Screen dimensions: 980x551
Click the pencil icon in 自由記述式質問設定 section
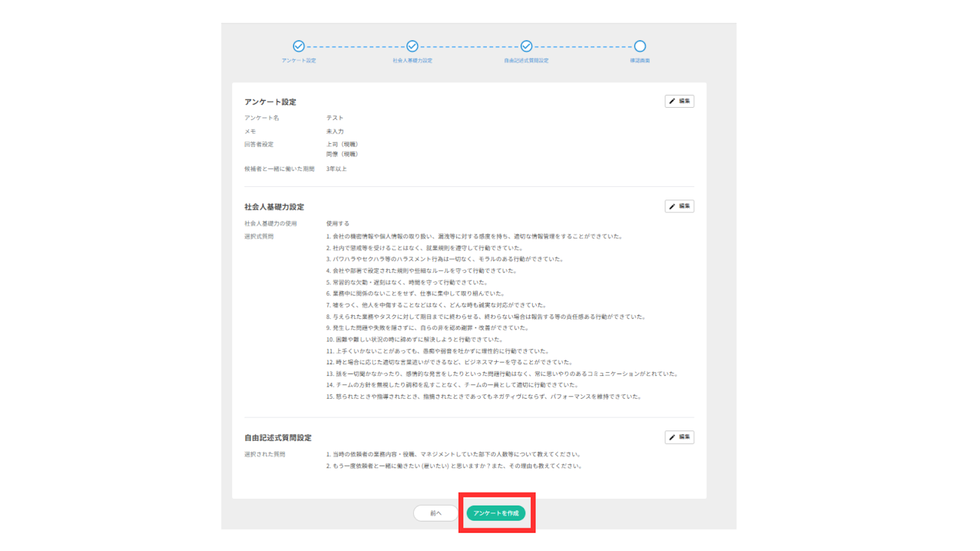coord(673,437)
